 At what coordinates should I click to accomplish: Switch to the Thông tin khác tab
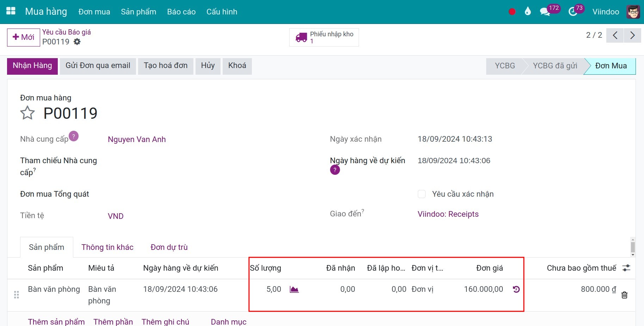tap(107, 247)
